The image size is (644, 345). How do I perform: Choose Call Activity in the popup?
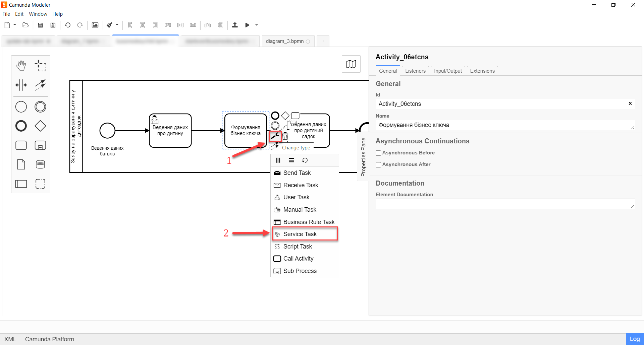click(305, 259)
